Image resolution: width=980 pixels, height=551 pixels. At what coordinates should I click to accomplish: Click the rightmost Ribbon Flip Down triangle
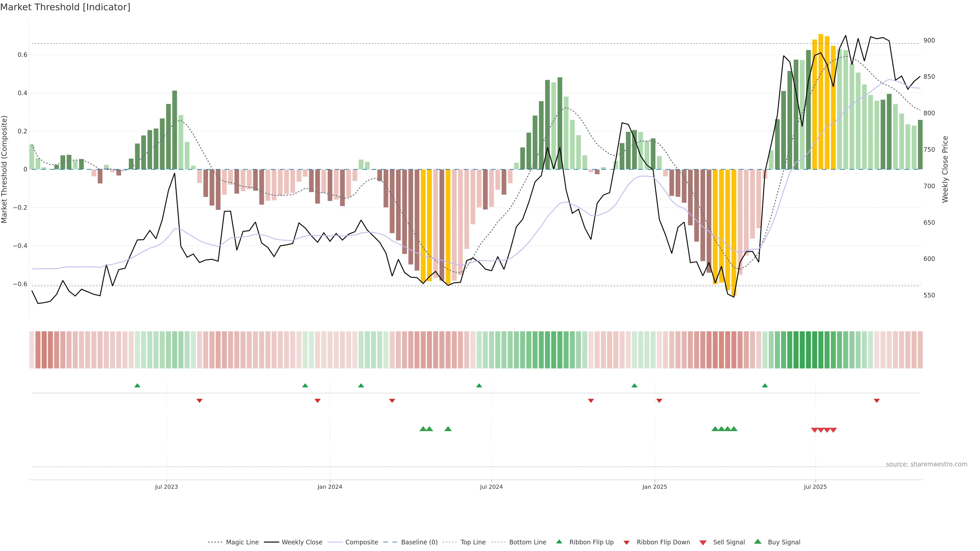coord(877,400)
